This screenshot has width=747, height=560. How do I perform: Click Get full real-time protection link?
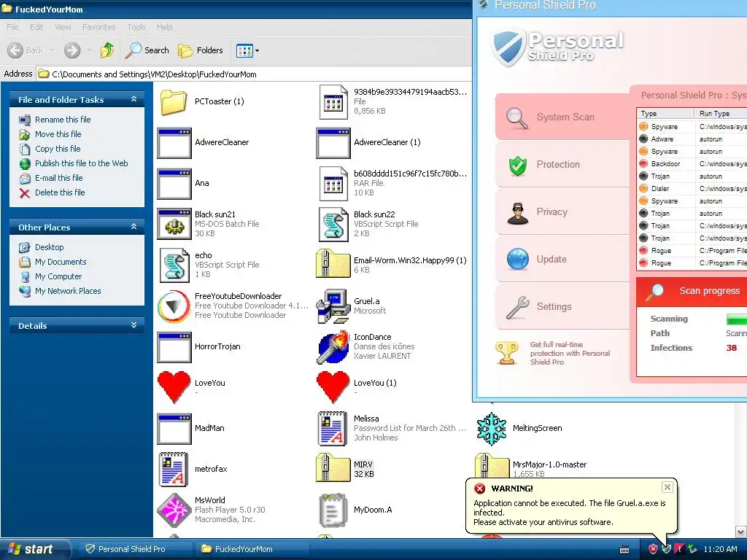pyautogui.click(x=570, y=354)
